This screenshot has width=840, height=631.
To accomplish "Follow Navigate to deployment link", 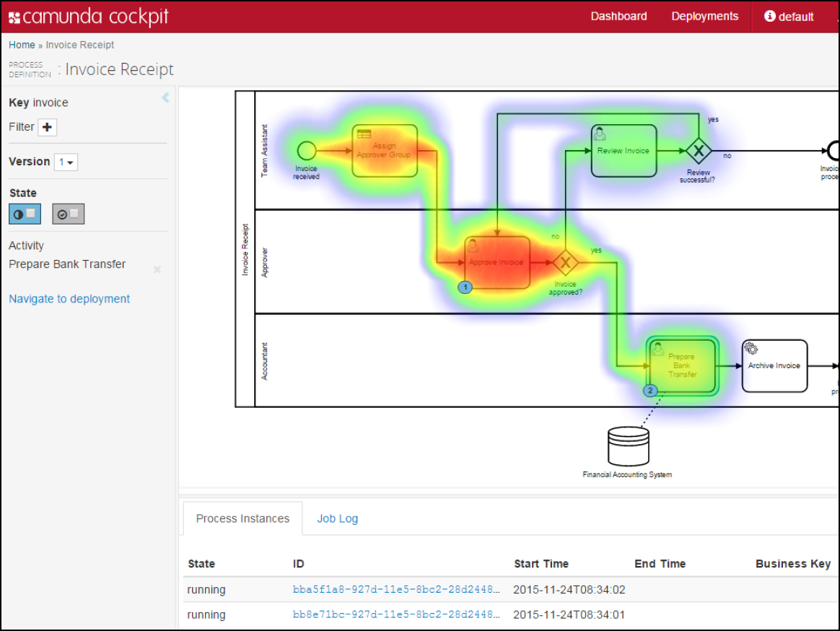I will tap(69, 299).
